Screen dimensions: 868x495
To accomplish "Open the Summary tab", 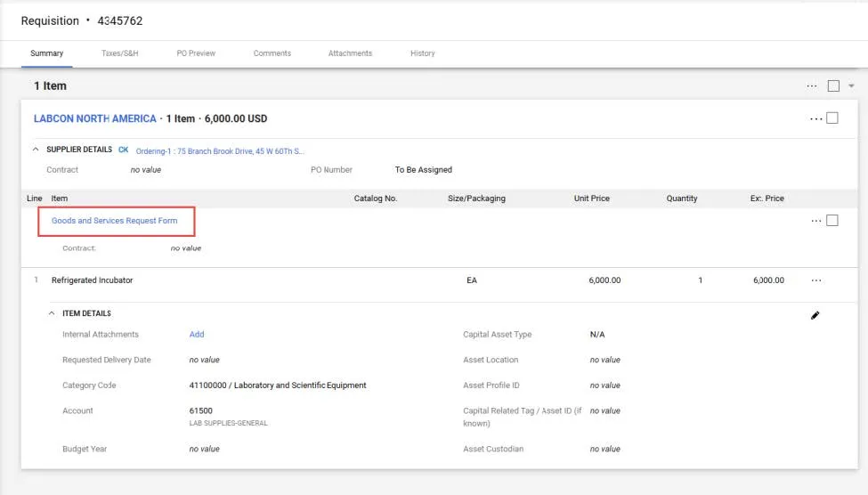I will point(46,53).
